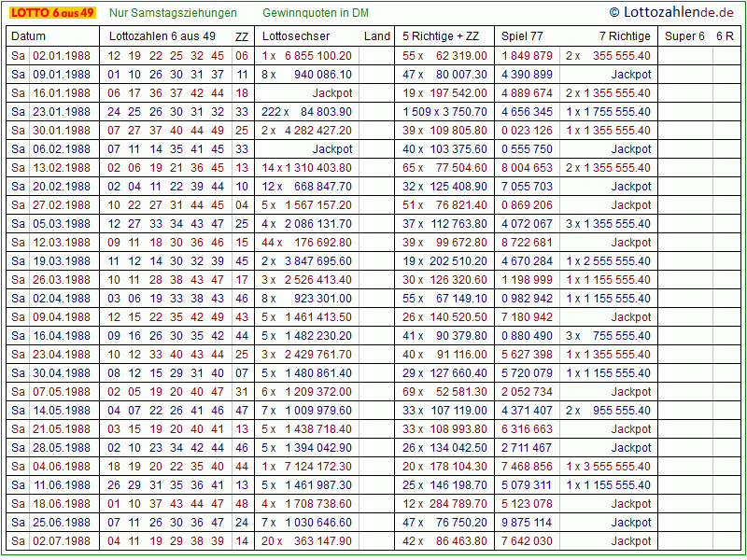Select the Gewinnquoten in DM label
Image resolution: width=747 pixels, height=560 pixels.
(316, 13)
